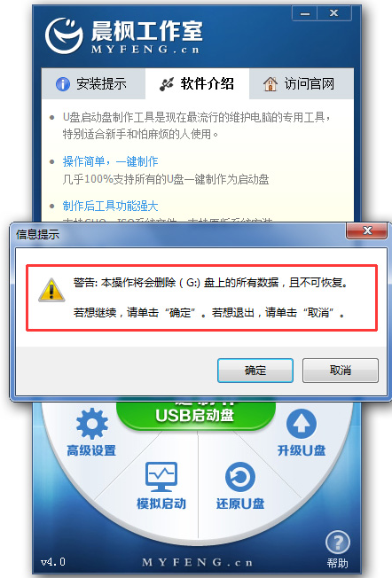Choose the 还原U盘 restore icon
This screenshot has width=392, height=578.
pos(240,477)
